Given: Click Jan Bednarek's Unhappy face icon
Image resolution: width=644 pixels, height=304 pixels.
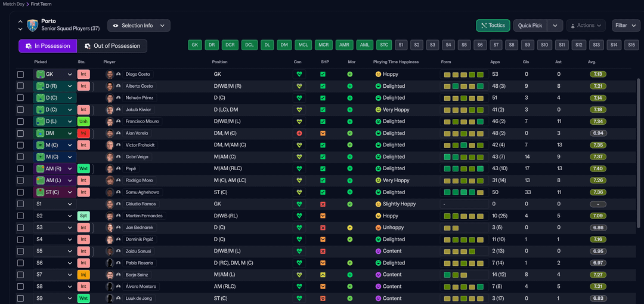Looking at the screenshot, I should tap(378, 228).
